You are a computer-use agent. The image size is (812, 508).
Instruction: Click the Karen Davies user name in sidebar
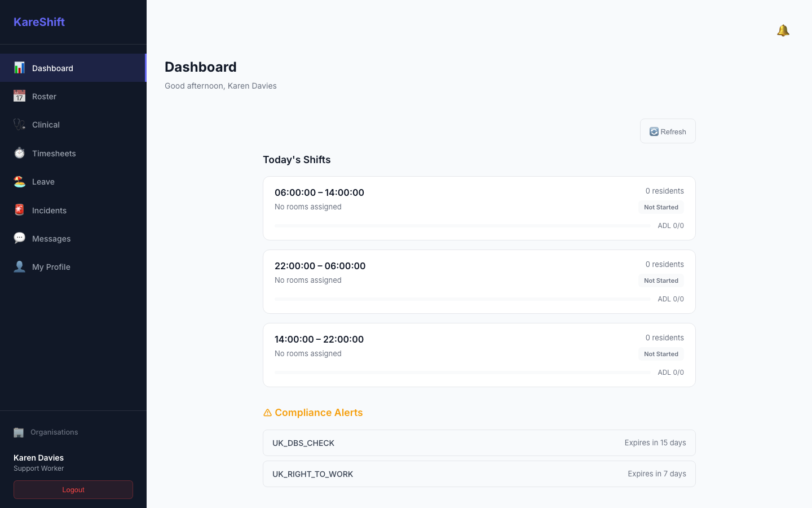[38, 458]
